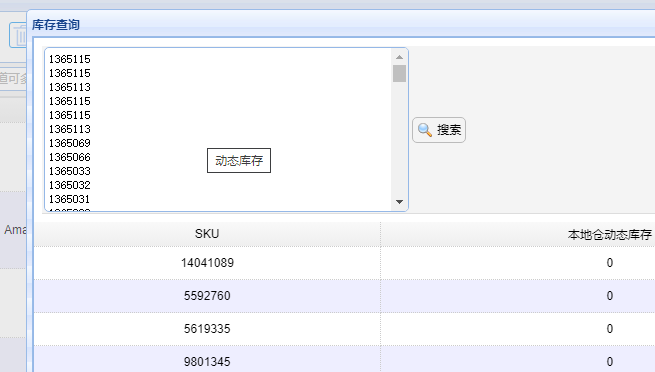Click the stock value 0 in 5619335 row
The height and width of the screenshot is (372, 655).
pyautogui.click(x=609, y=329)
